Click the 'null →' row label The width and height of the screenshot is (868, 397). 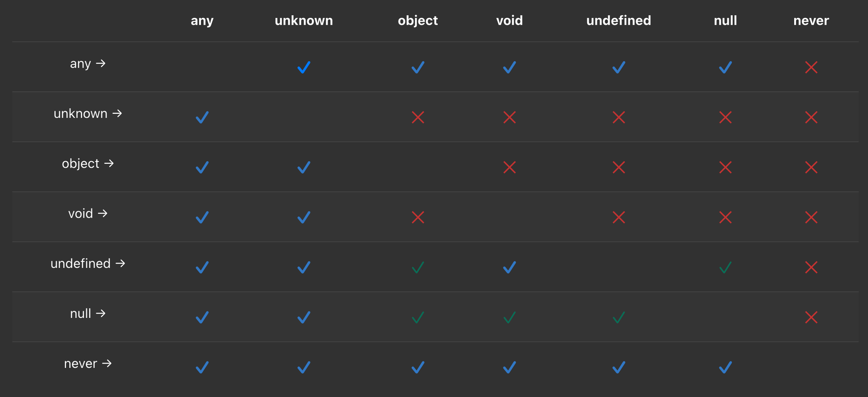click(x=88, y=314)
